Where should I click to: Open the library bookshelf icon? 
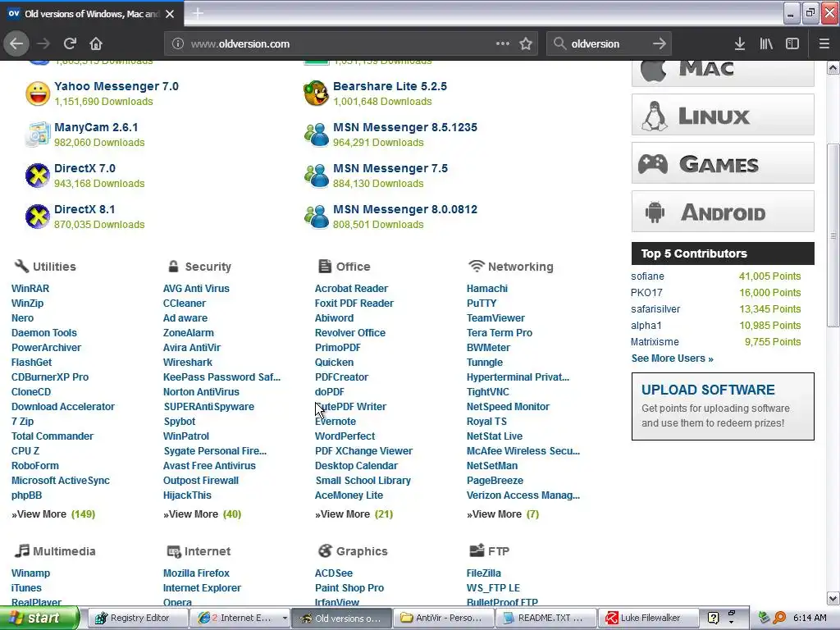766,44
